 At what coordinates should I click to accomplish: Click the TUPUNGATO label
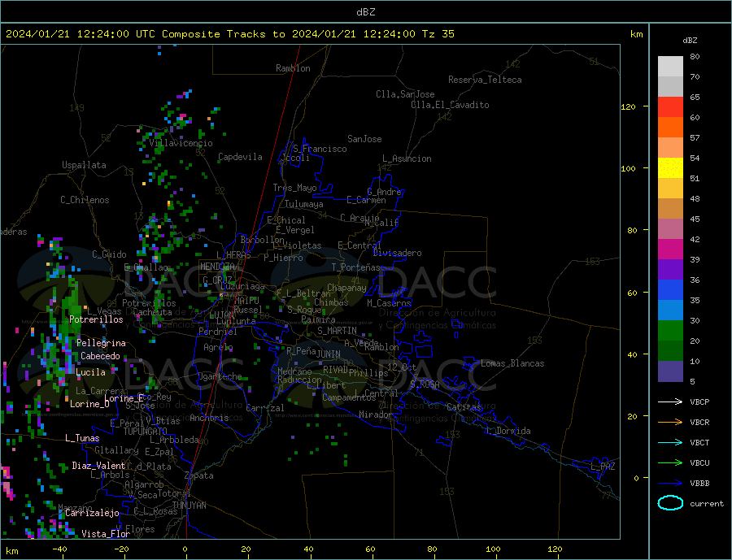(x=146, y=432)
